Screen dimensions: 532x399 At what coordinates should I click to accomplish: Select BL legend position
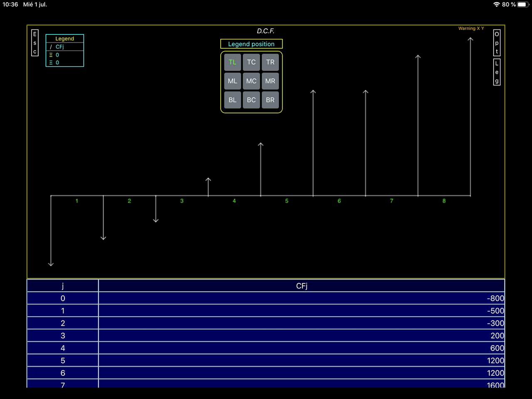(232, 100)
